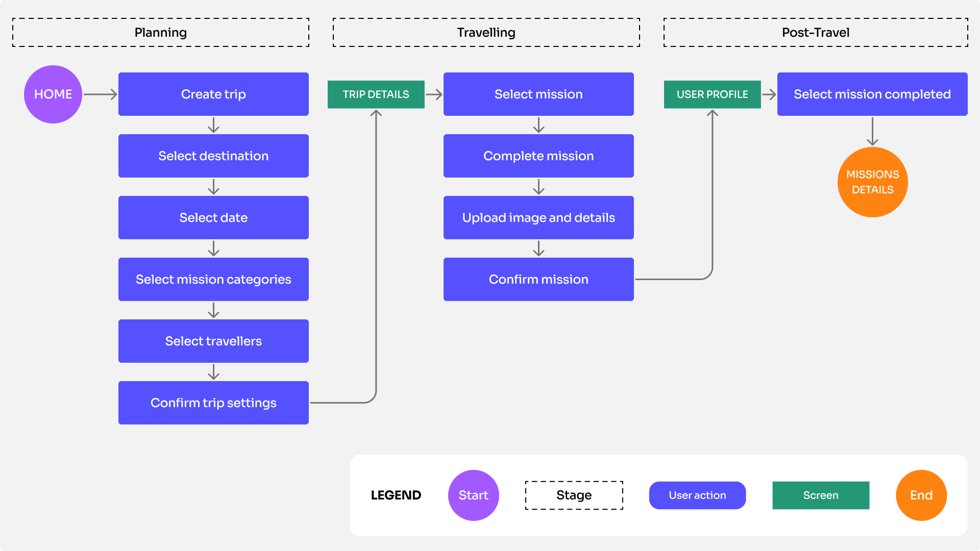Click the Confirm trip settings box
This screenshot has height=551, width=980.
click(213, 403)
